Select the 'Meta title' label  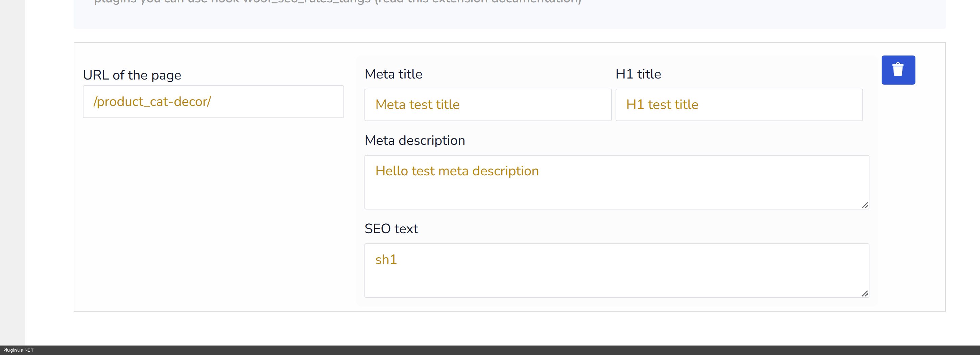coord(393,74)
